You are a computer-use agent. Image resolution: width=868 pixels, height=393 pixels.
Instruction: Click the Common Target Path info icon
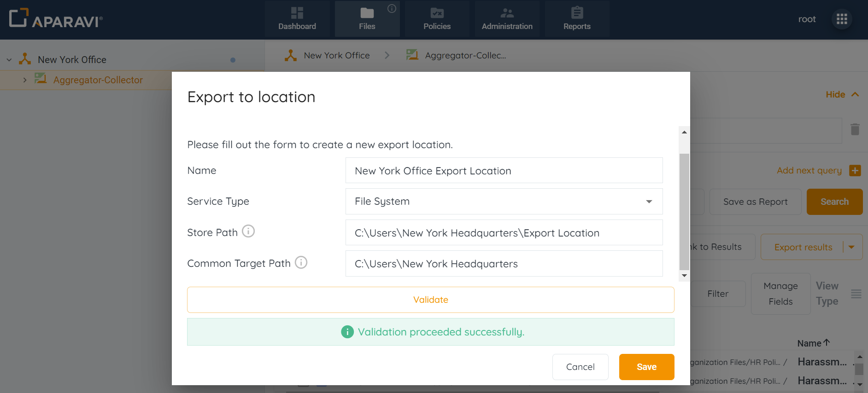301,262
